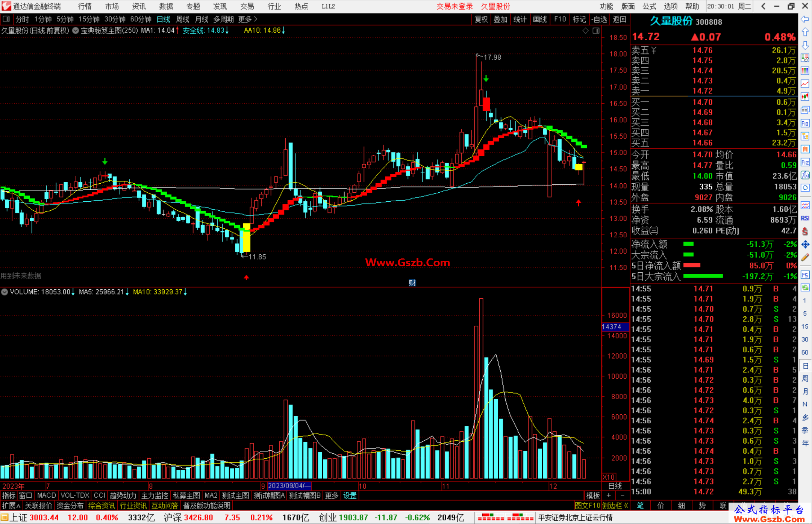This screenshot has width=812, height=524.
Task: Select the 60 minute shortcut in sidebar
Action: (805, 352)
